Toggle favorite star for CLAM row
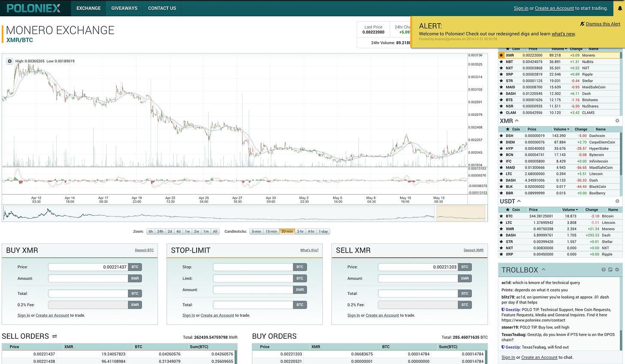The height and width of the screenshot is (364, 625). pos(501,113)
